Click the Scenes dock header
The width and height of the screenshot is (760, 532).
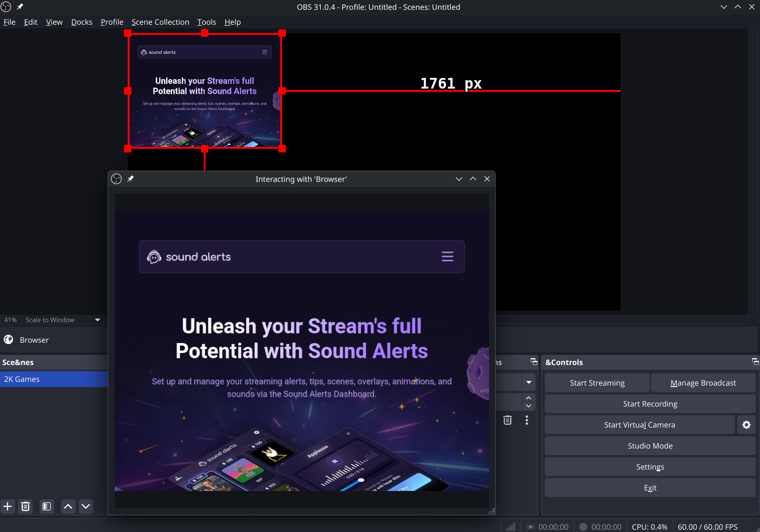coord(54,362)
